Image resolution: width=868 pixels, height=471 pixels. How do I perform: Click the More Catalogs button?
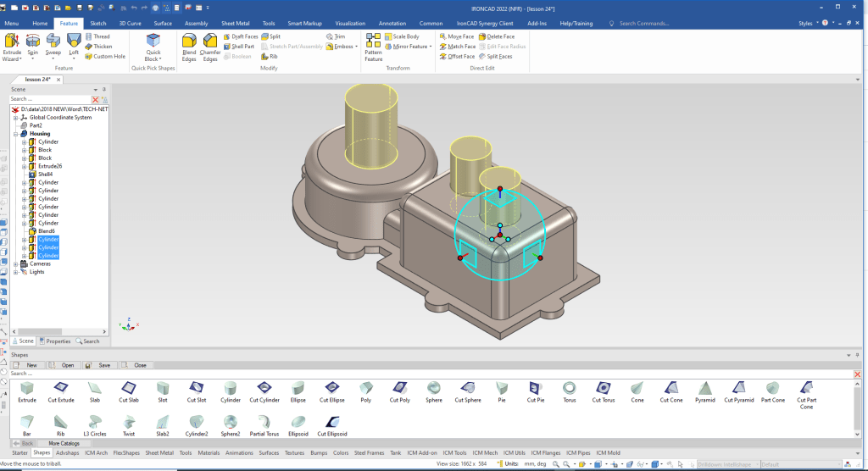tap(64, 443)
